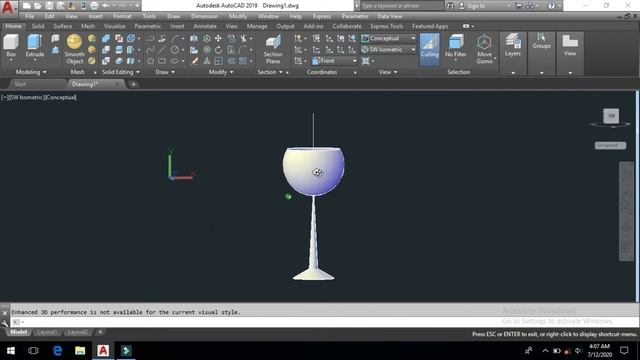Image resolution: width=640 pixels, height=360 pixels.
Task: Open the AutoCAD application menu logo
Action: (7, 7)
